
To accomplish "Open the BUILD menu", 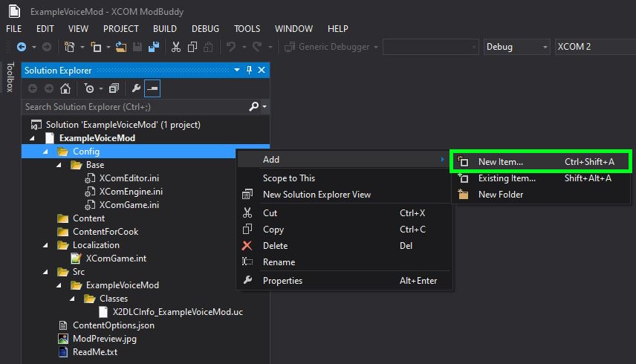I will pos(165,29).
